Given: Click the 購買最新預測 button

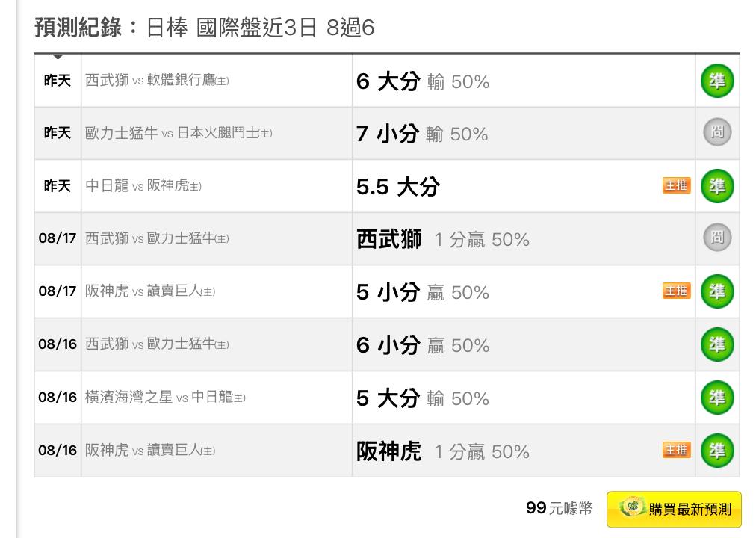Looking at the screenshot, I should [674, 509].
